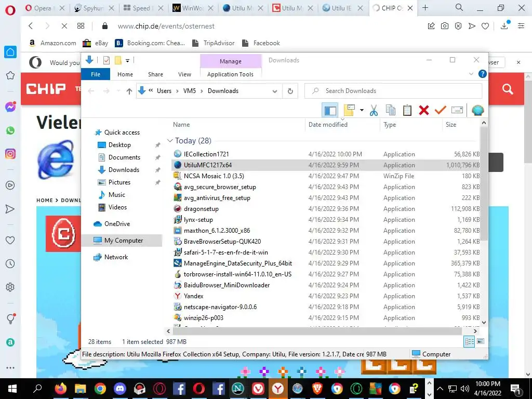
Task: Open Vivaldi from the taskbar
Action: coord(258,389)
